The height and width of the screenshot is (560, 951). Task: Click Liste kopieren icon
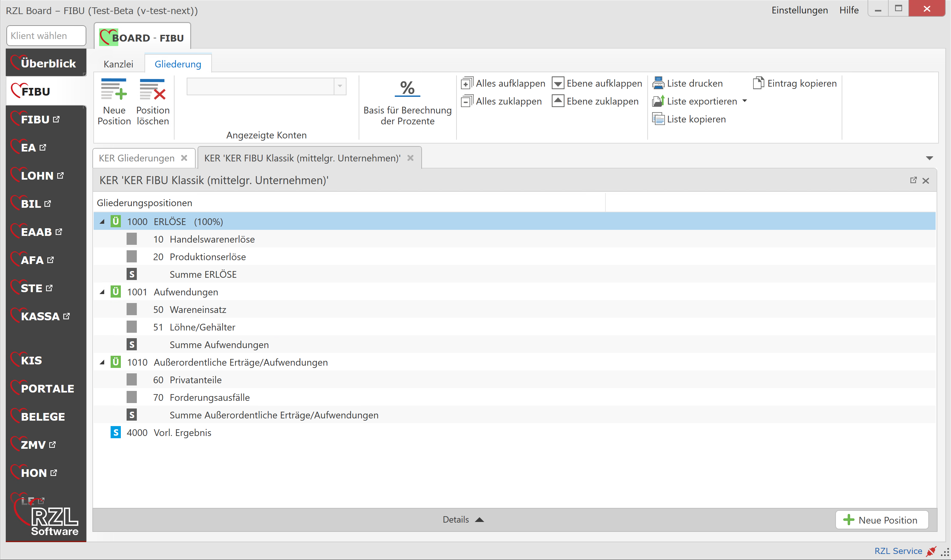point(658,119)
